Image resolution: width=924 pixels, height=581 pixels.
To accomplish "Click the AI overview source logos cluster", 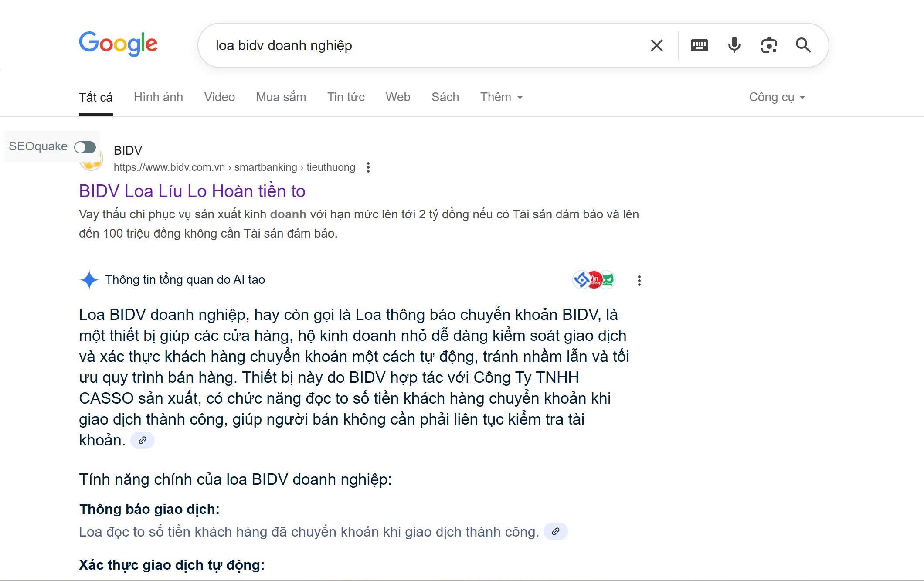I will click(594, 280).
